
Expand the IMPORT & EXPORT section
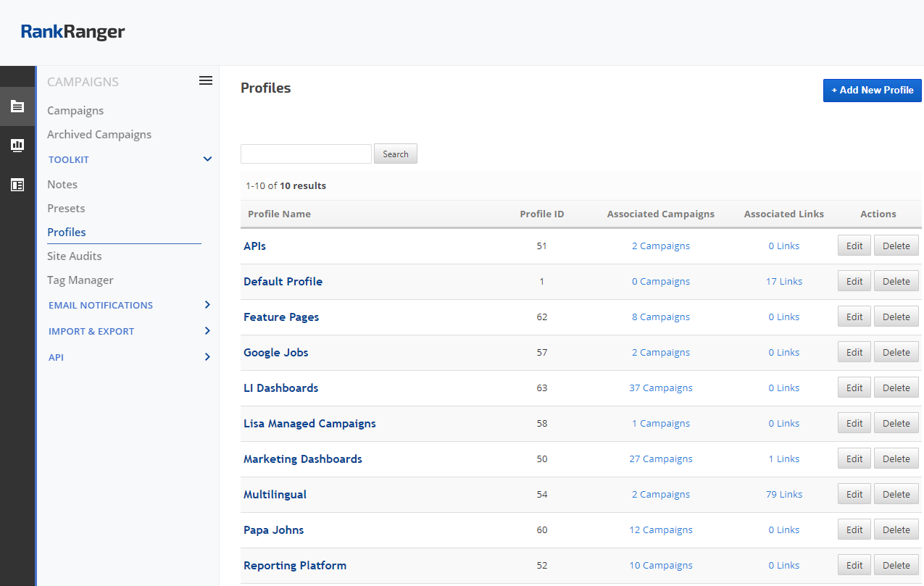tap(207, 331)
